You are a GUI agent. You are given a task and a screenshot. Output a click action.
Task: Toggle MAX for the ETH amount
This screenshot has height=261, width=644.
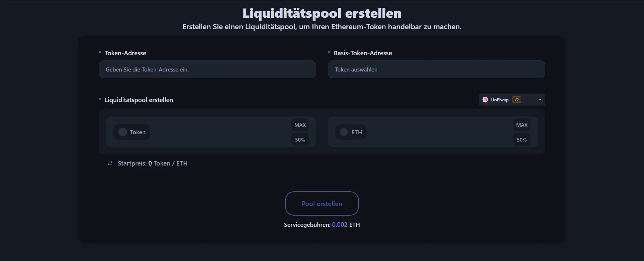pyautogui.click(x=521, y=125)
